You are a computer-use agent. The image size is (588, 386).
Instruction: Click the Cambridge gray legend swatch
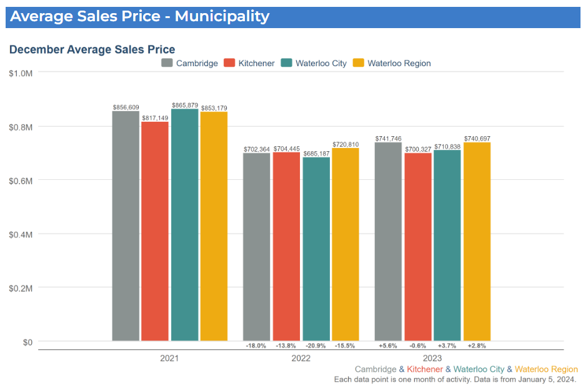point(167,63)
